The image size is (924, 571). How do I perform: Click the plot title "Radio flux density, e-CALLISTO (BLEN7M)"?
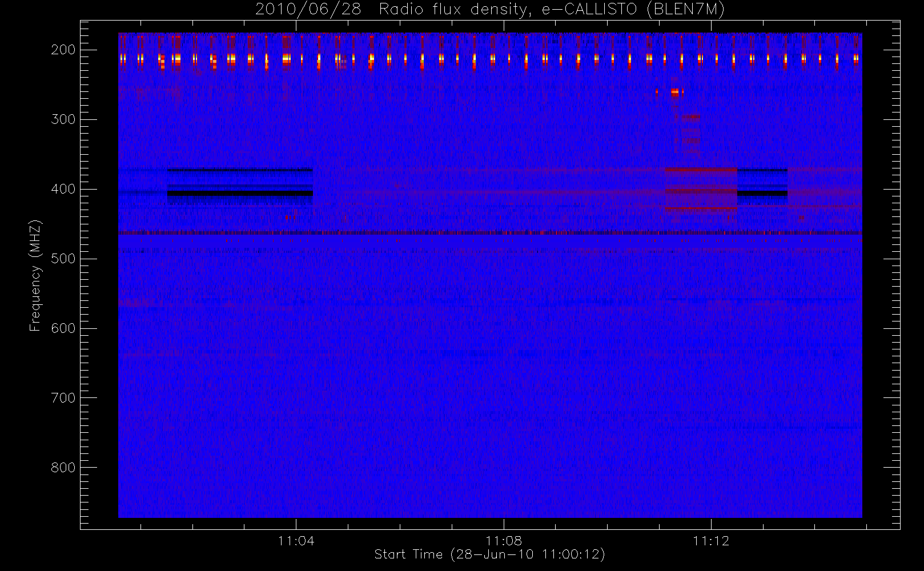point(552,9)
